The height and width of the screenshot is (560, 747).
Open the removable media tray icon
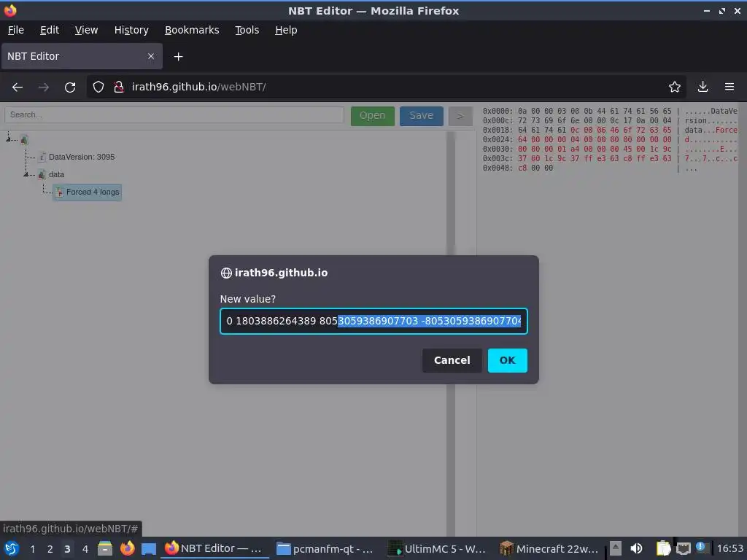pyautogui.click(x=616, y=548)
